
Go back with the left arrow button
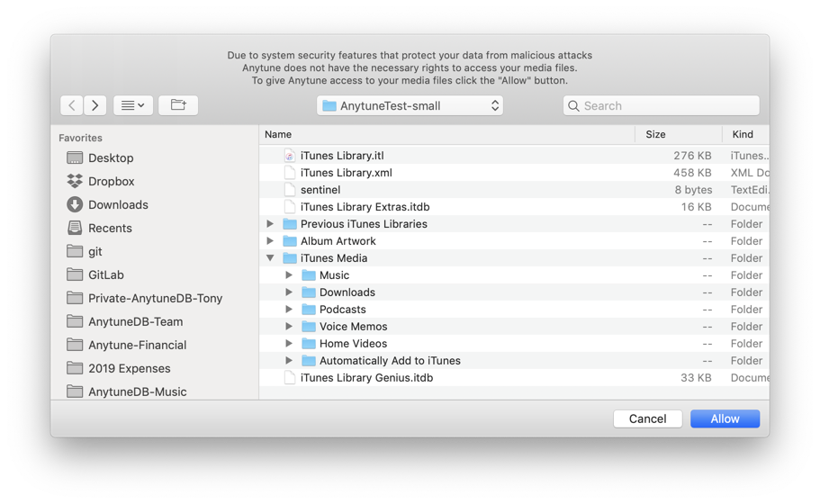tap(72, 105)
